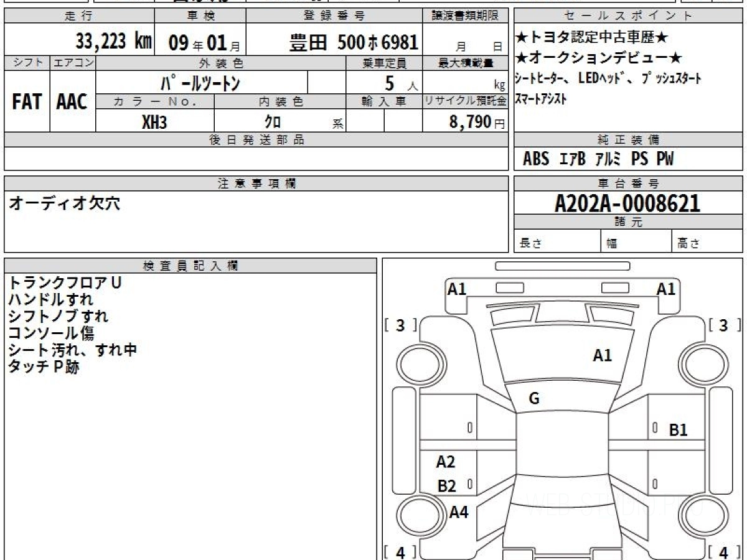Viewport: 747px width, 560px height.
Task: Click the G mark on the windshield
Action: 534,399
